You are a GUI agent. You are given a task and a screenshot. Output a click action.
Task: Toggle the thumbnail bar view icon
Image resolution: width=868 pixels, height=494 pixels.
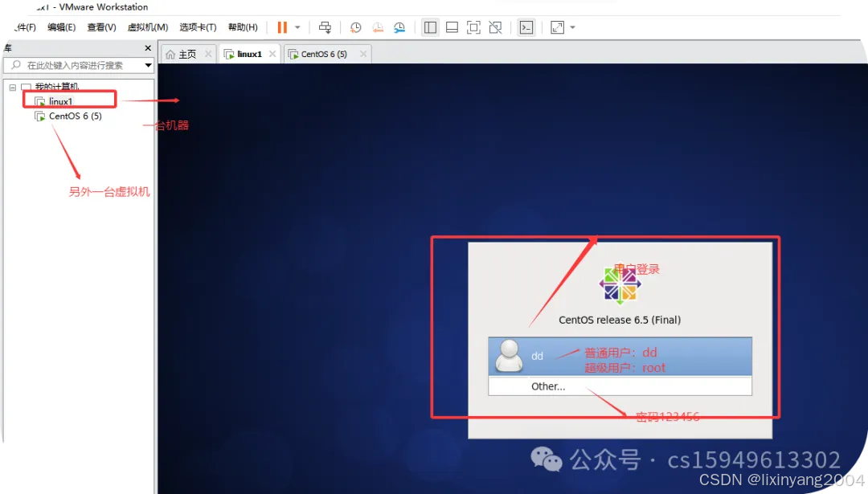(452, 27)
